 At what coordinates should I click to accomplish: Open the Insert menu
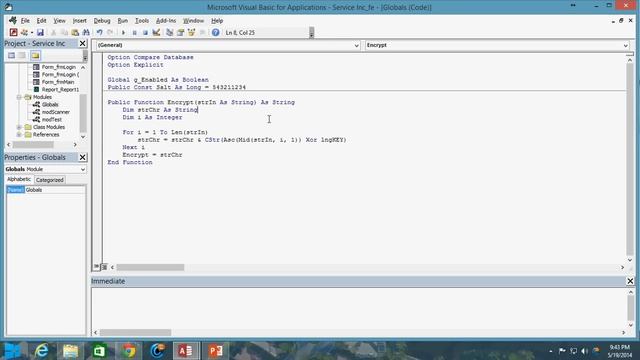coord(80,20)
